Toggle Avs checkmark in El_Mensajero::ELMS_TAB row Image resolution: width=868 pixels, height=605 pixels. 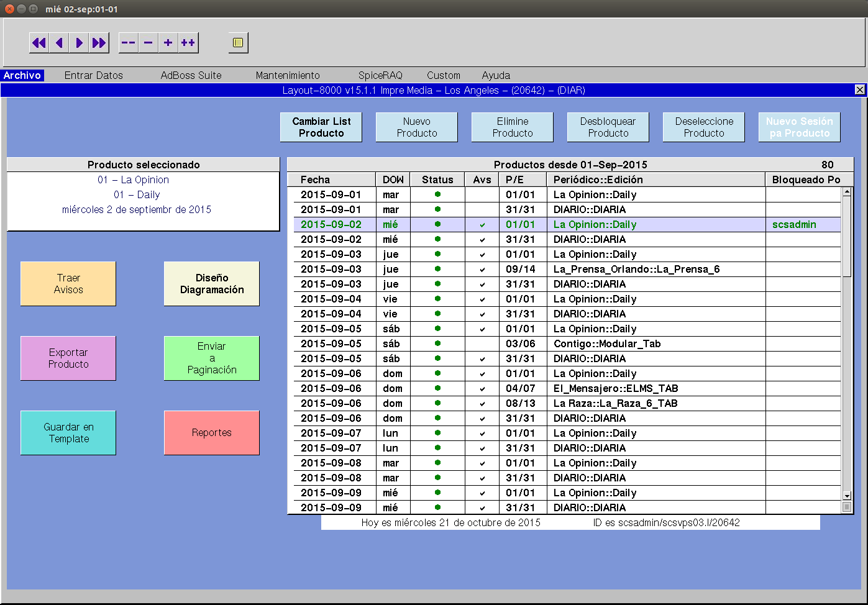point(482,389)
